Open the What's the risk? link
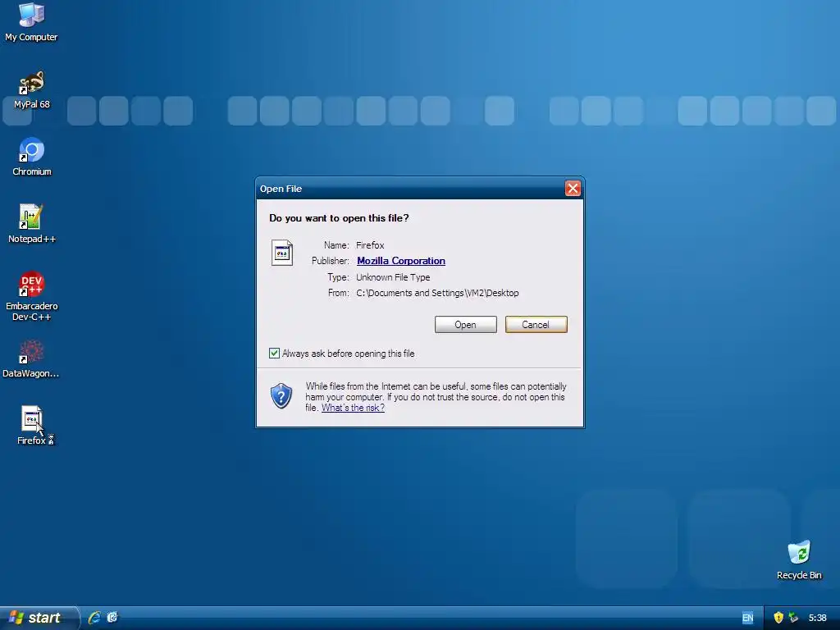 (x=353, y=408)
